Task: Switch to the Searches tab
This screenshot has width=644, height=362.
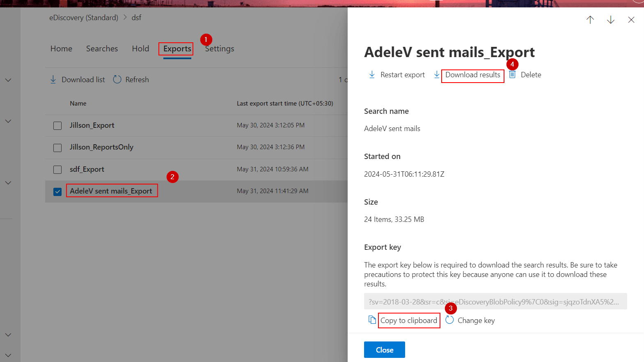Action: [102, 48]
